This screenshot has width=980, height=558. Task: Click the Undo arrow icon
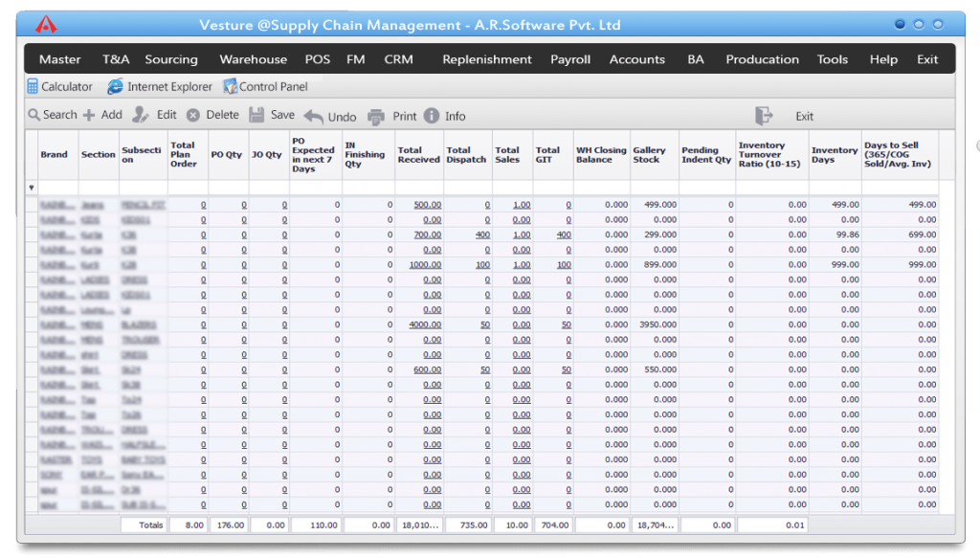(314, 116)
